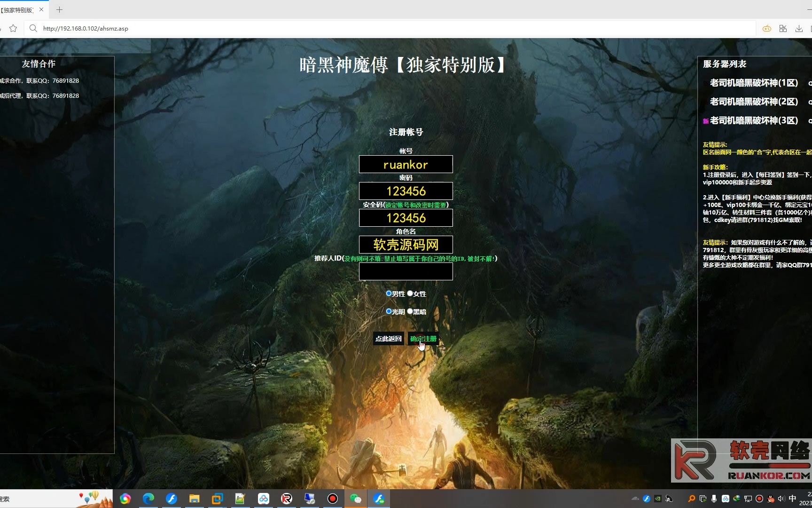Open the microphone tray icon
This screenshot has width=812, height=508.
point(714,499)
